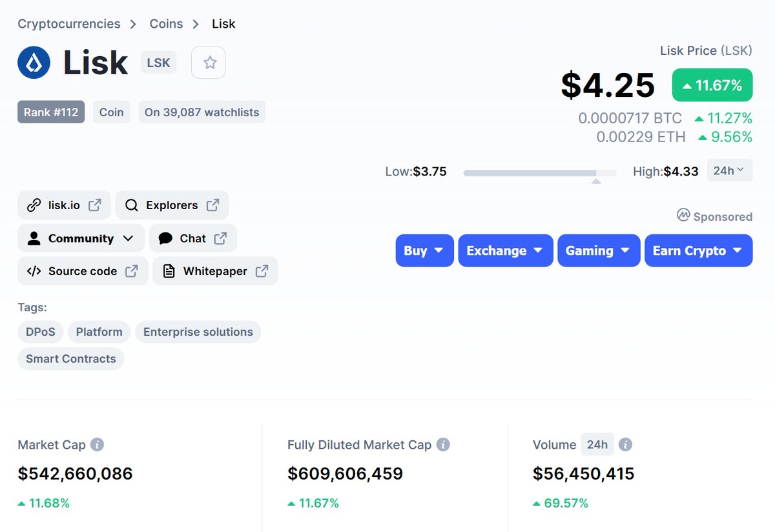Open the Earn Crypto dropdown
The image size is (775, 532).
pyautogui.click(x=698, y=251)
